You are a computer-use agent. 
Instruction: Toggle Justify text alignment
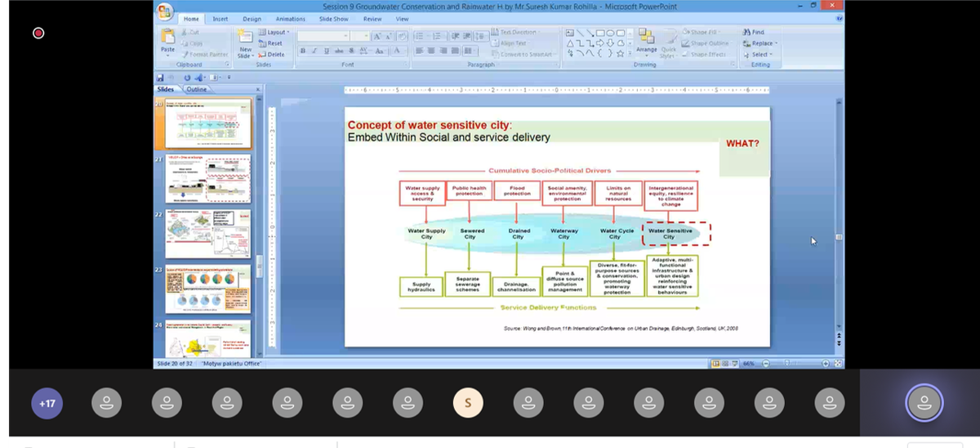[455, 51]
